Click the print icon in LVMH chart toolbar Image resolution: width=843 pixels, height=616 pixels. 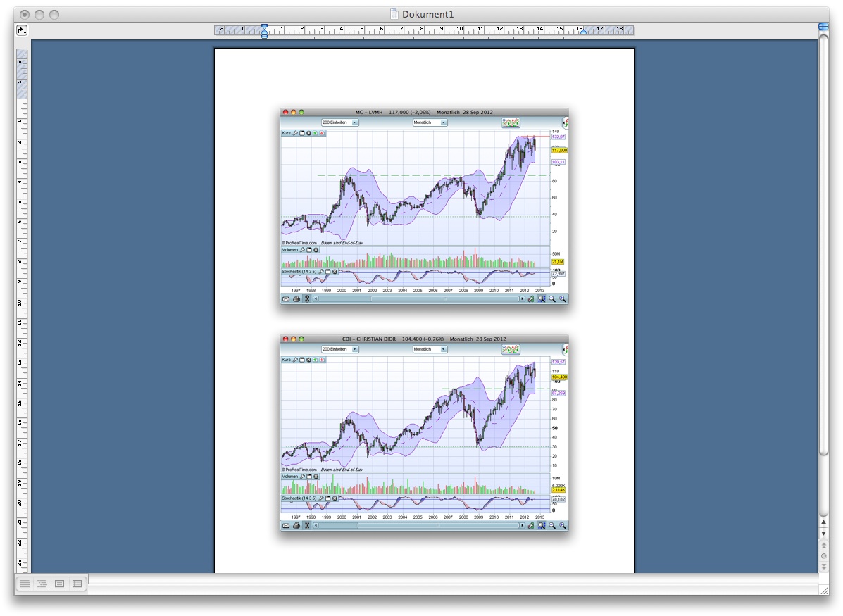(x=296, y=299)
